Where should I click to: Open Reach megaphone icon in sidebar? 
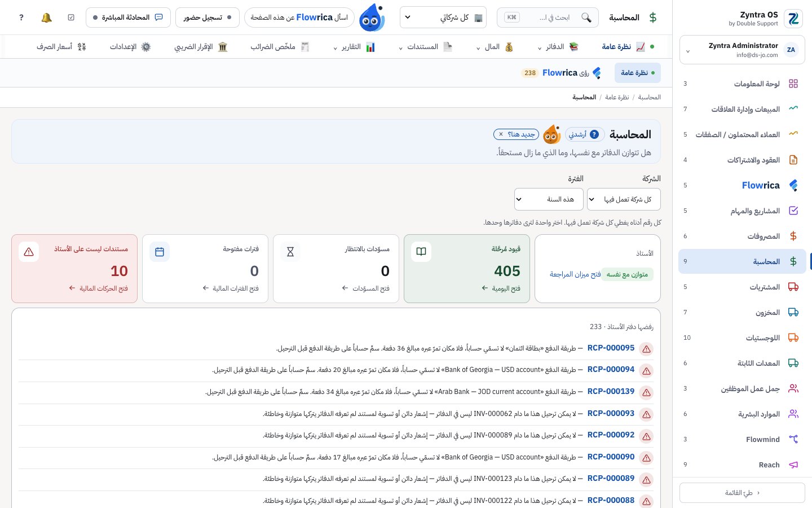[x=793, y=465]
